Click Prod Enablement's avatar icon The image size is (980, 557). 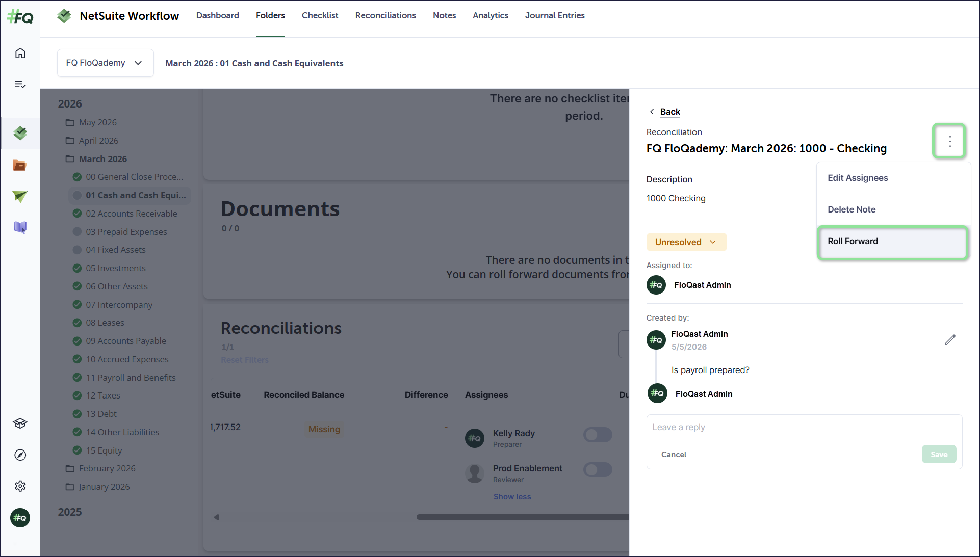475,473
